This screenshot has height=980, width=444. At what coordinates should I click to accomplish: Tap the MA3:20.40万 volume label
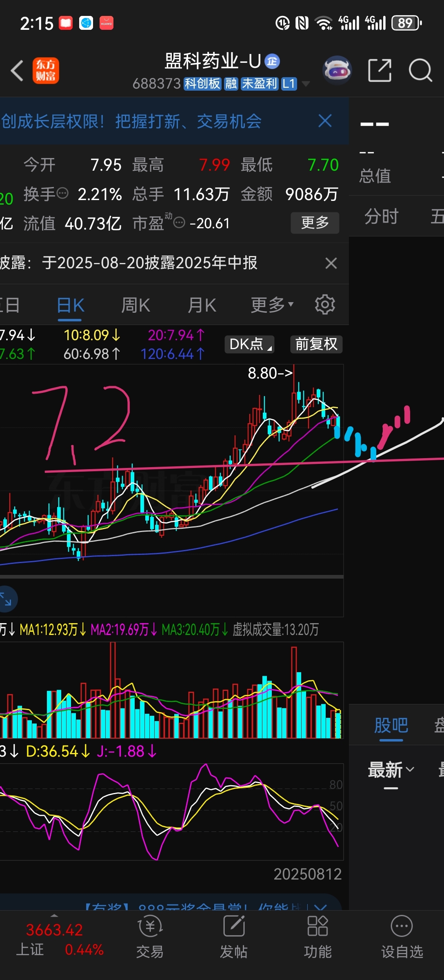[195, 630]
